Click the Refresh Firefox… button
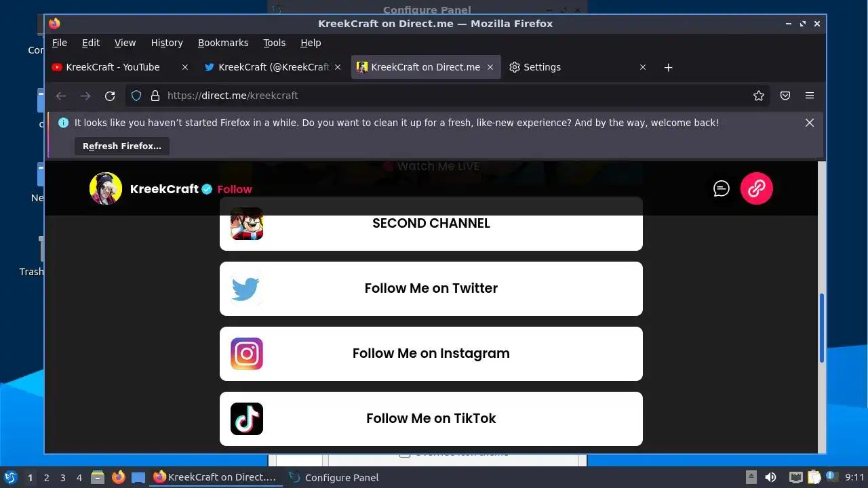The width and height of the screenshot is (868, 488). 122,146
